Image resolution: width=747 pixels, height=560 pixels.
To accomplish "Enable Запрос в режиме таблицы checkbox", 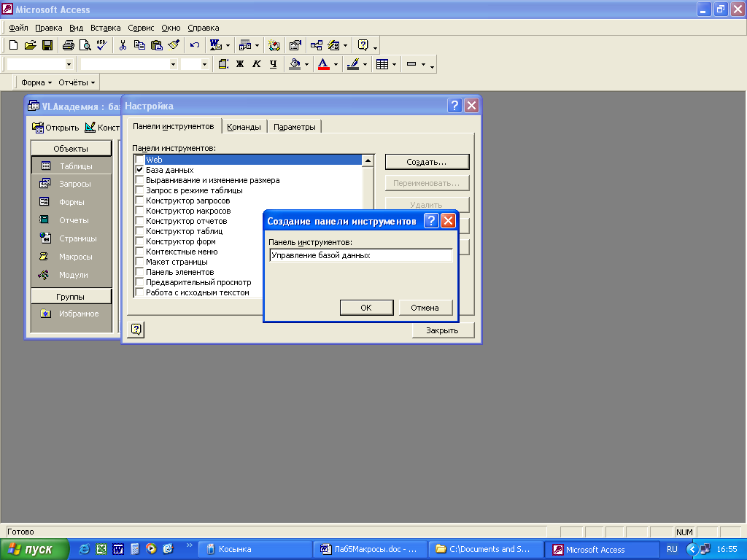I will (x=139, y=190).
